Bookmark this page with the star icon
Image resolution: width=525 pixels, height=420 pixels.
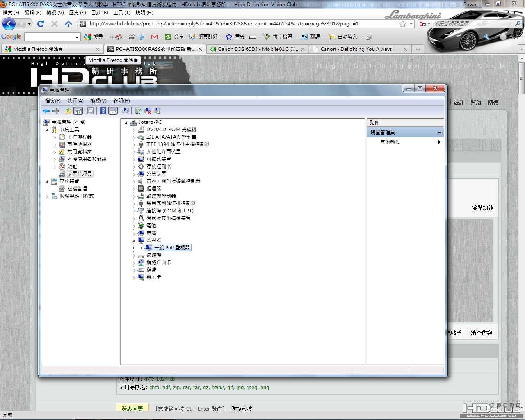coord(403,24)
